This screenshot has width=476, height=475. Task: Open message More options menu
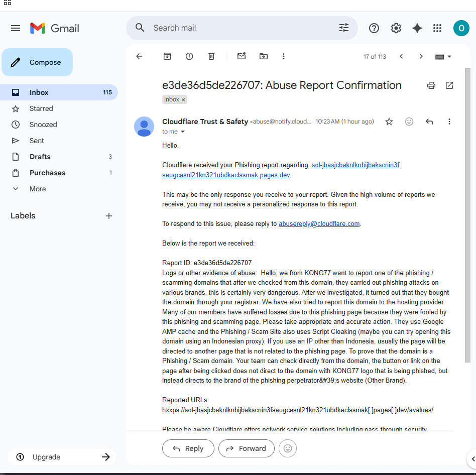click(x=449, y=122)
